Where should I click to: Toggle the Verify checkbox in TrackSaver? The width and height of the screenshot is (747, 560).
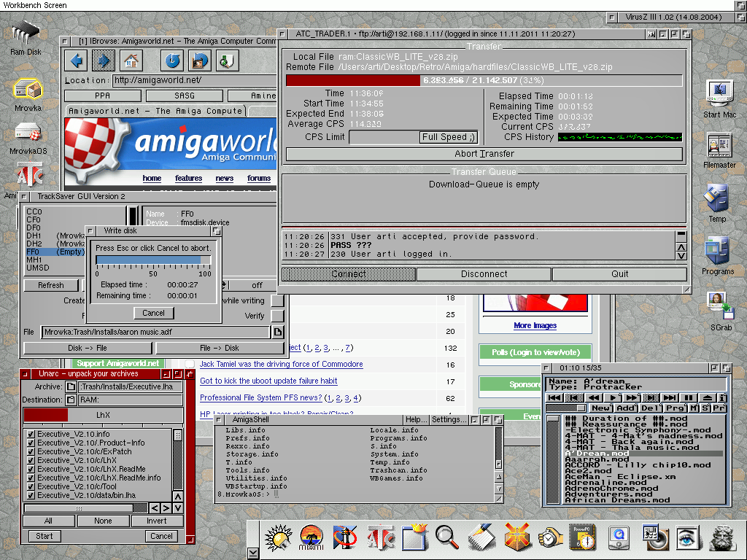pos(277,316)
